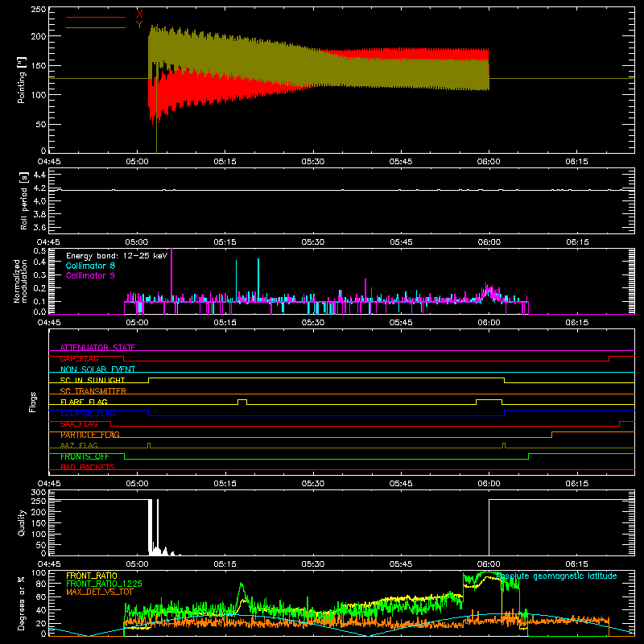This screenshot has width=644, height=644.
Task: Click the yellow FRONT_RATIO legend entry
Action: 92,576
